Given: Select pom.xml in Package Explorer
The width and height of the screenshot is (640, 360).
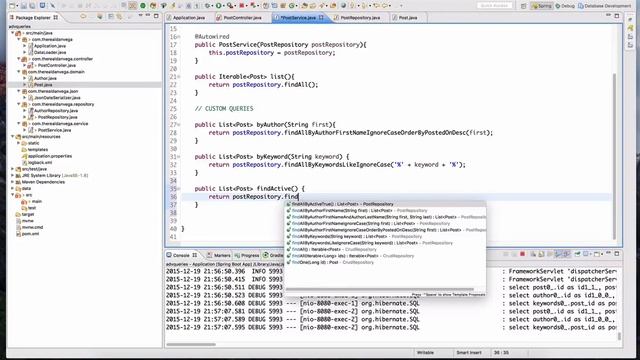Looking at the screenshot, I should pyautogui.click(x=31, y=234).
